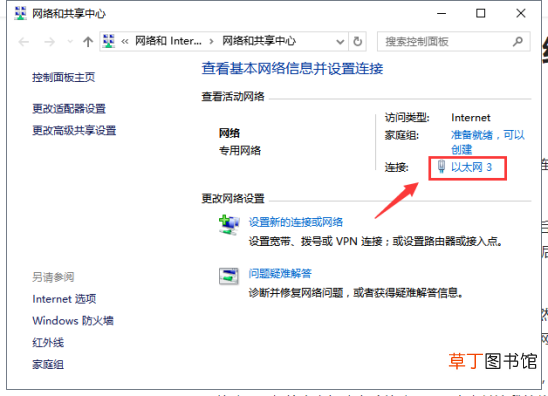The height and width of the screenshot is (396, 548).
Task: Open 更改适配器设置 link
Action: tap(69, 109)
